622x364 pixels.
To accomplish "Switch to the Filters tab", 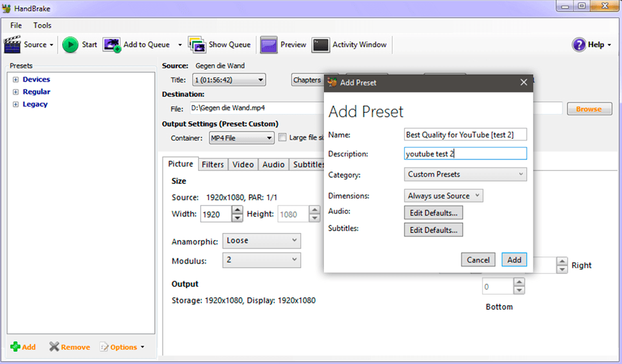I will [213, 165].
